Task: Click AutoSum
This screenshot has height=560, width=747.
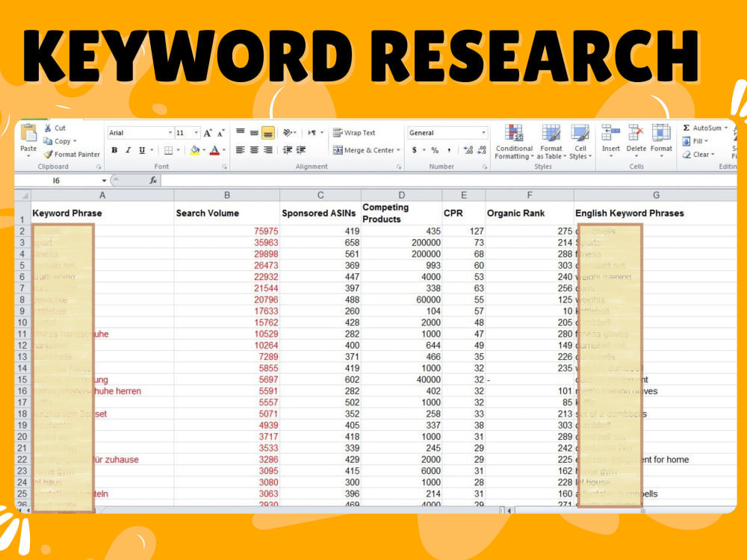Action: [701, 128]
